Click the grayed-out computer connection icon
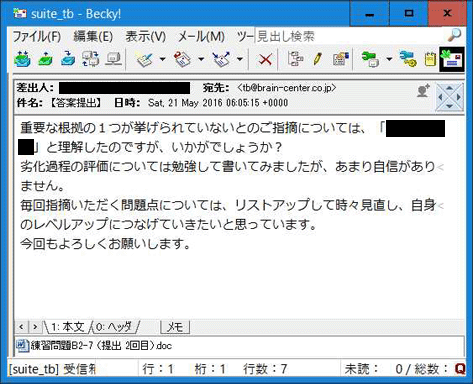This screenshot has height=384, width=473. coord(113,59)
